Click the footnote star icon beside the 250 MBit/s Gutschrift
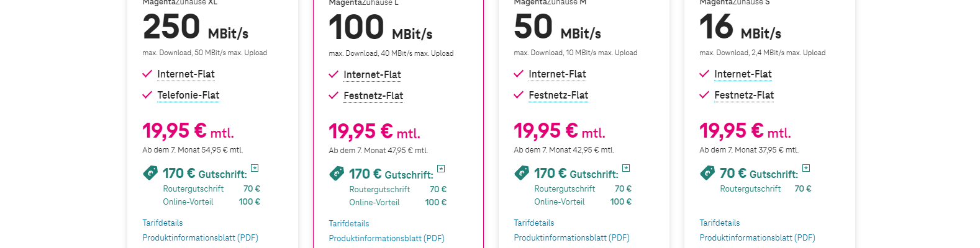This screenshot has height=248, width=980. [255, 168]
